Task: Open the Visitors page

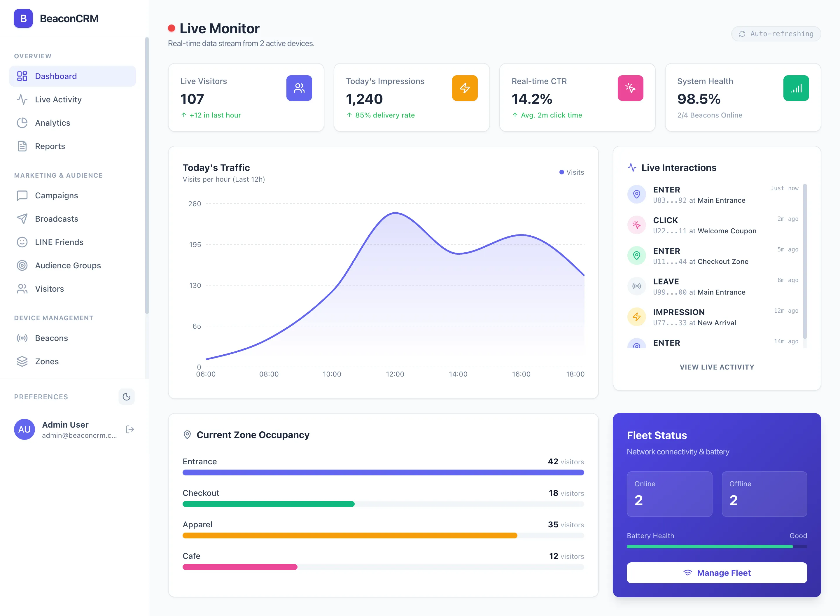Action: coord(50,288)
